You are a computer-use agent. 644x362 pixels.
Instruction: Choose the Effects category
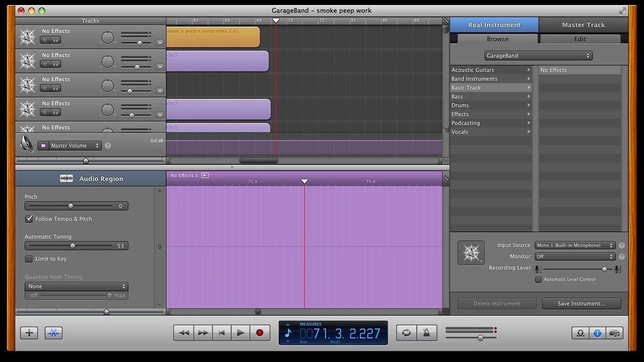point(491,114)
